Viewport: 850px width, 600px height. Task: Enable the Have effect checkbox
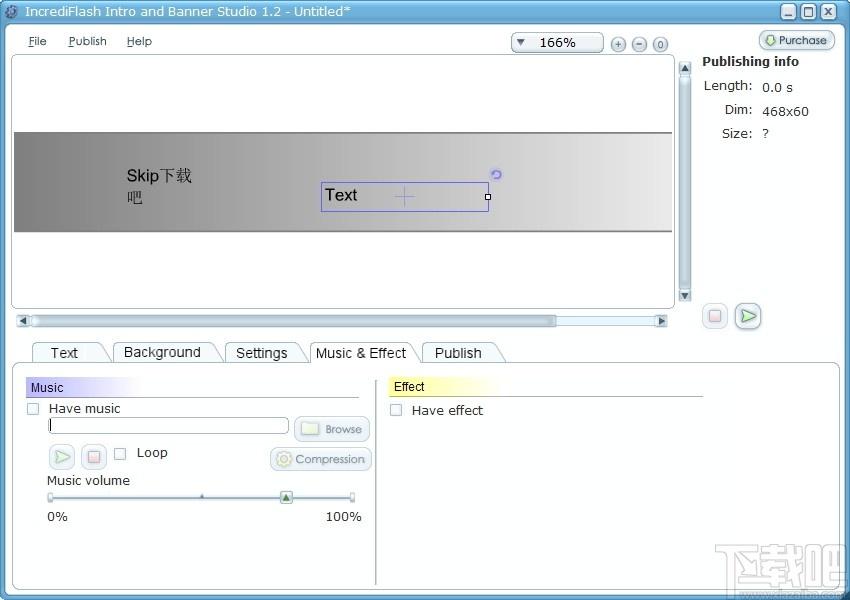[396, 410]
